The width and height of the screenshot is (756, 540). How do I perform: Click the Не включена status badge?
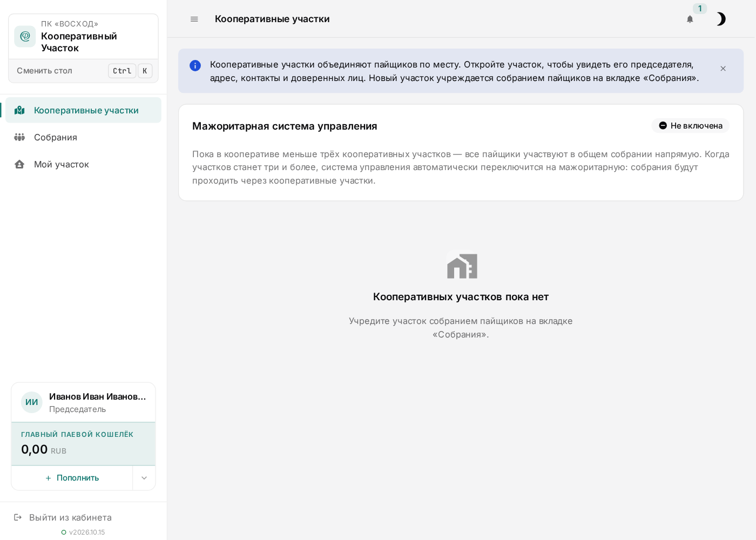(690, 126)
